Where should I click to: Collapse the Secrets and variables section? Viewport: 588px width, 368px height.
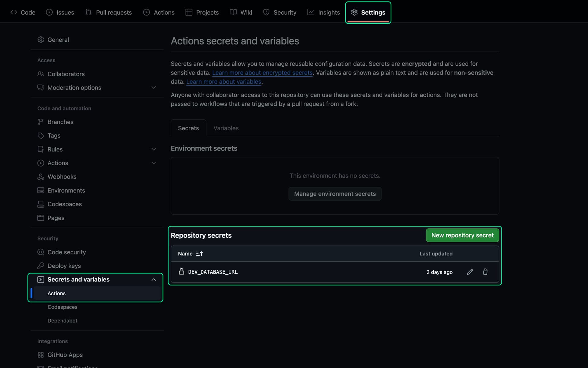(x=154, y=279)
